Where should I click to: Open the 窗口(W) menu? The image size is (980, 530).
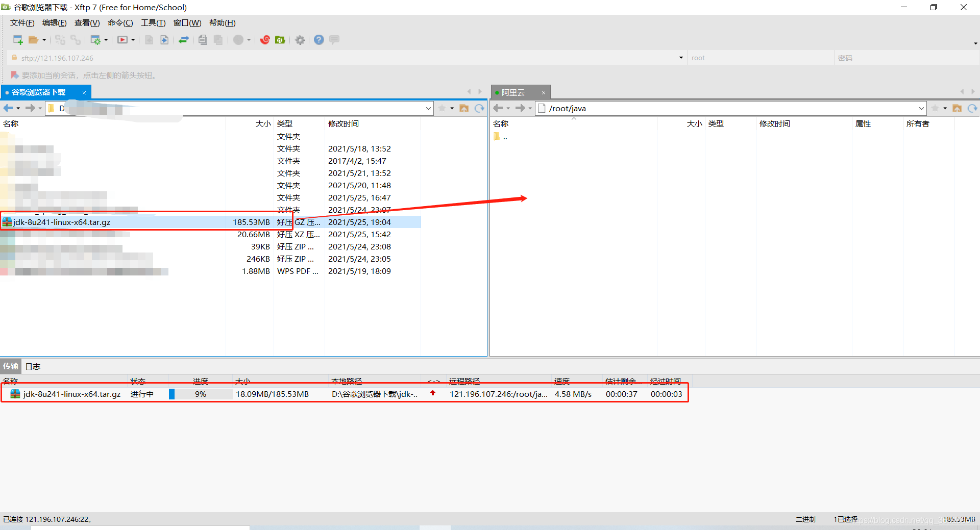(187, 23)
